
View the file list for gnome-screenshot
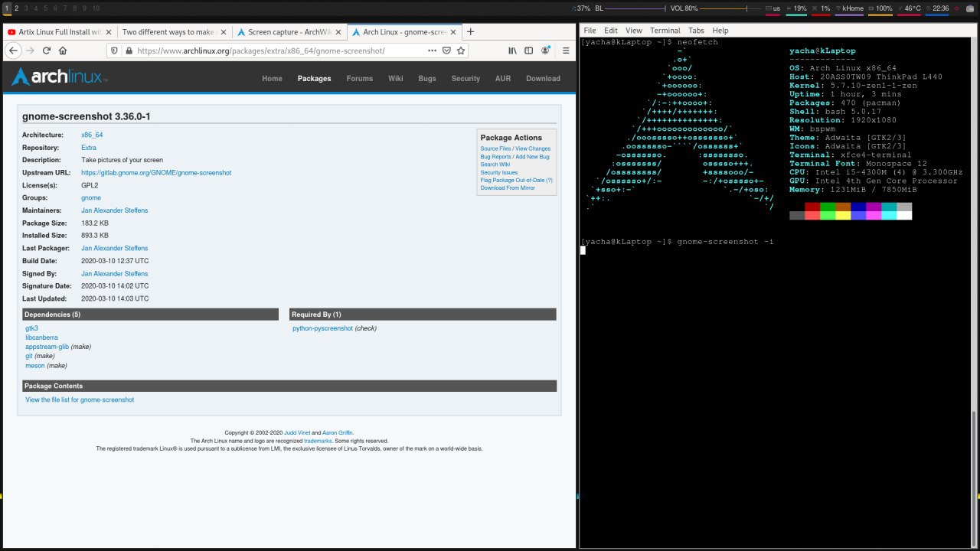tap(80, 399)
